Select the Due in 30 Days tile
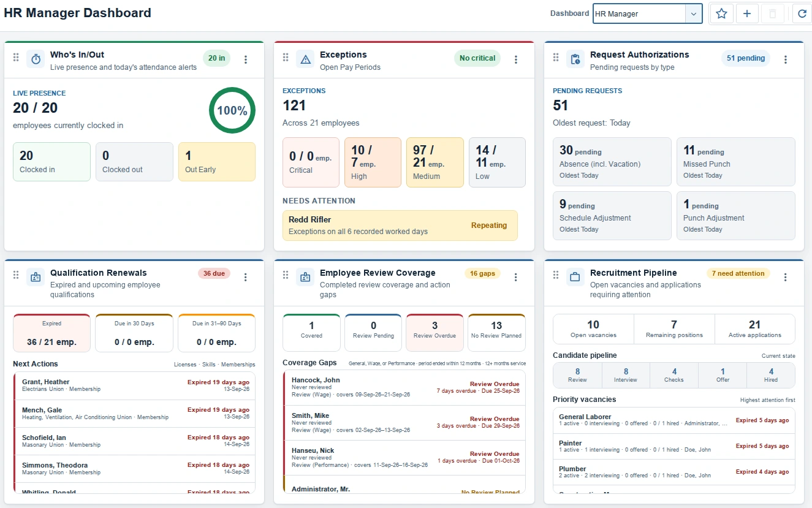812x508 pixels. coord(134,333)
